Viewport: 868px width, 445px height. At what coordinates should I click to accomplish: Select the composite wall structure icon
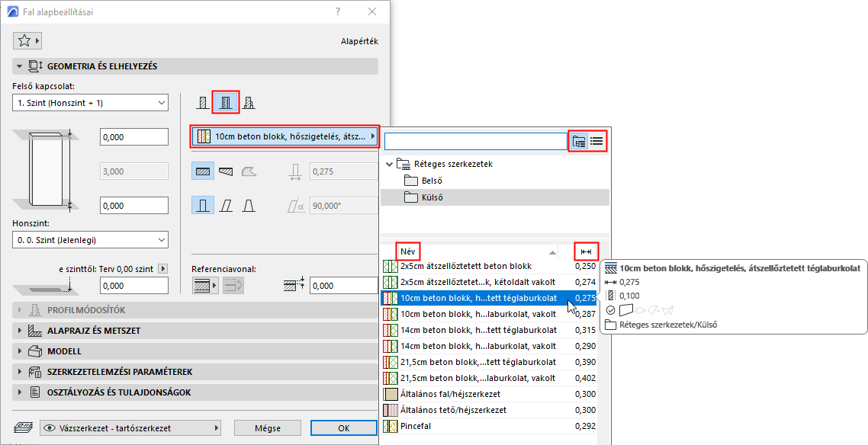pyautogui.click(x=226, y=102)
